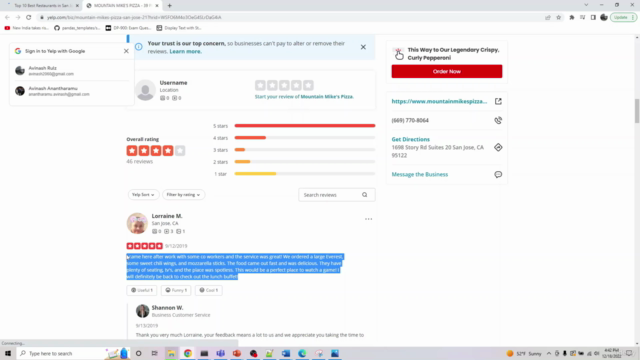Click the phone call icon beside number

[498, 120]
